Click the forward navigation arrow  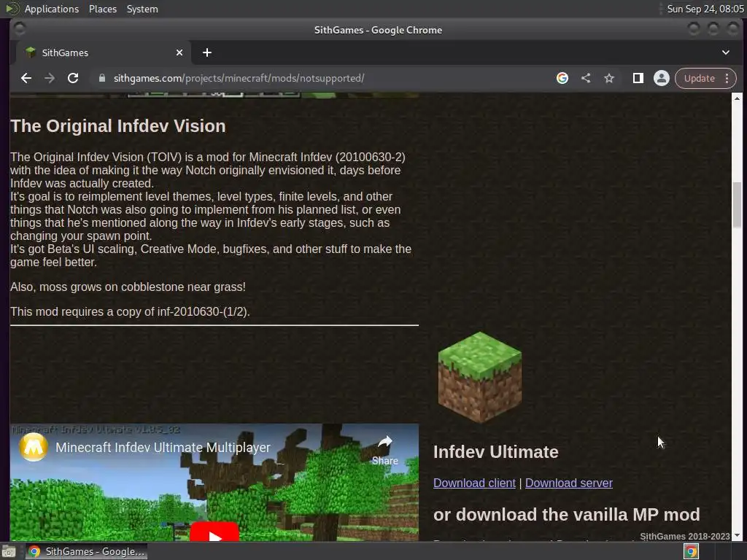click(50, 78)
